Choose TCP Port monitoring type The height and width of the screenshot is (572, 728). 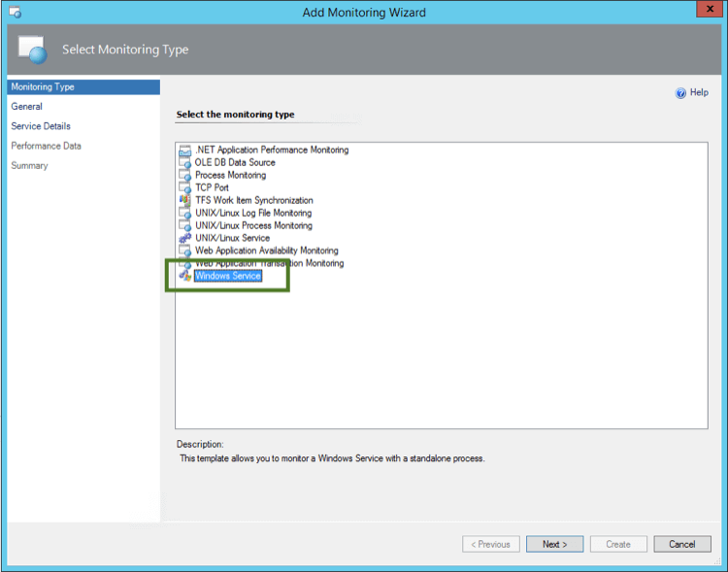click(x=212, y=187)
